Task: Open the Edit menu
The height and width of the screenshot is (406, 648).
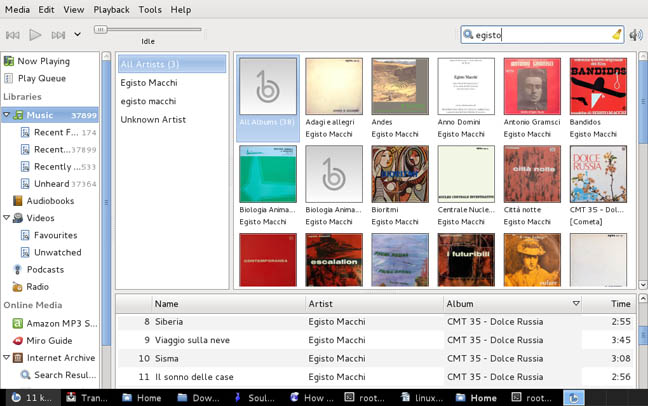Action: point(46,10)
